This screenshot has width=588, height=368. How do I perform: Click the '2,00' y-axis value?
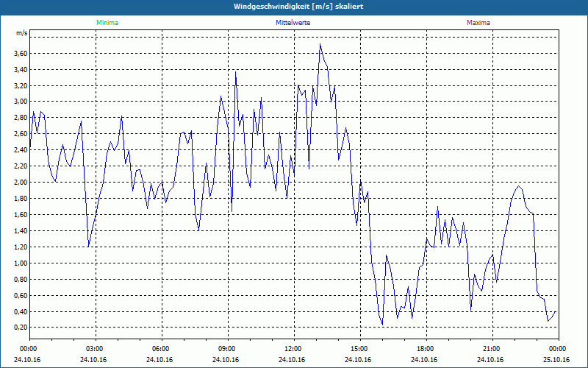click(22, 182)
